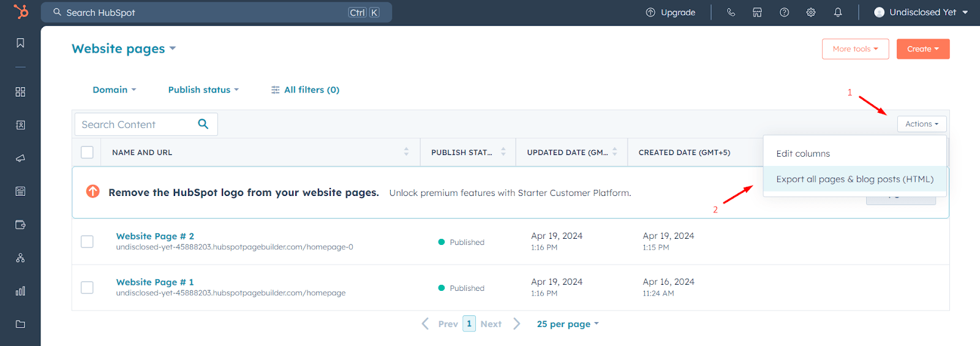This screenshot has height=346, width=980.
Task: Click the Apr 16, 2024 created date
Action: (x=668, y=282)
